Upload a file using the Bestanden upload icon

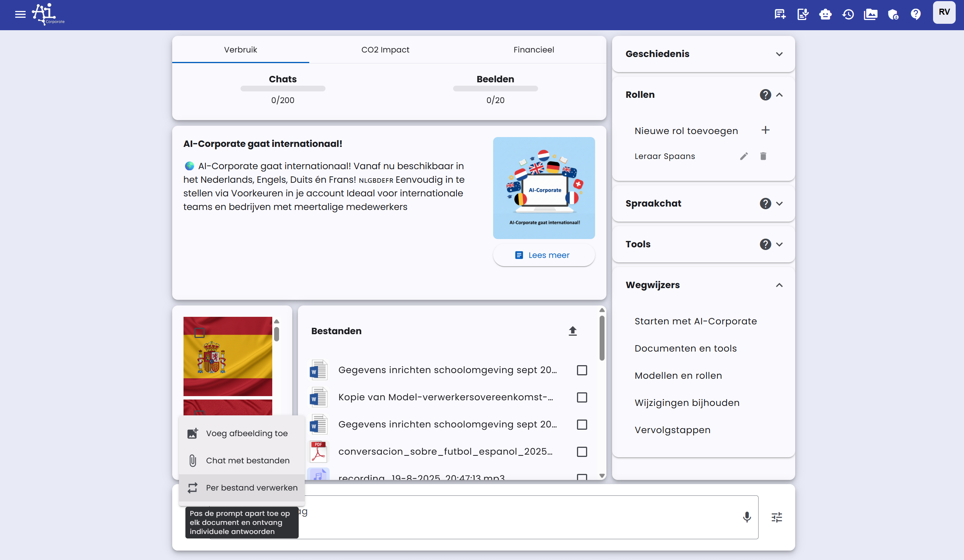[573, 331]
